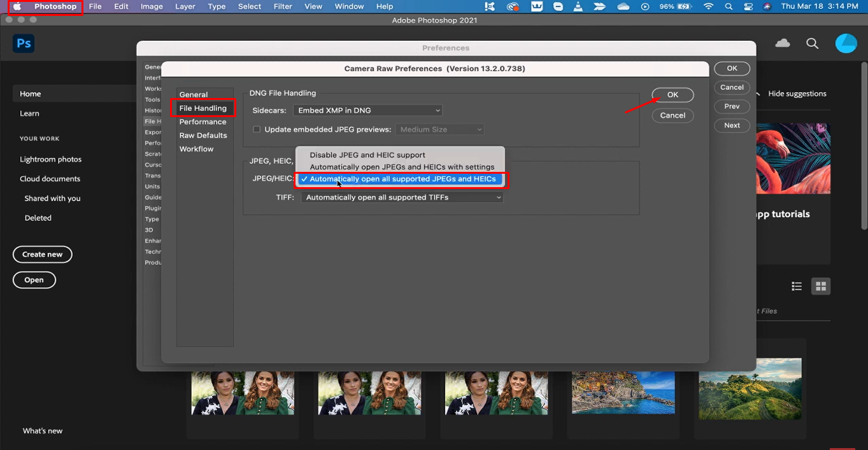Click Prev in the Preferences window
868x450 pixels.
click(x=732, y=106)
